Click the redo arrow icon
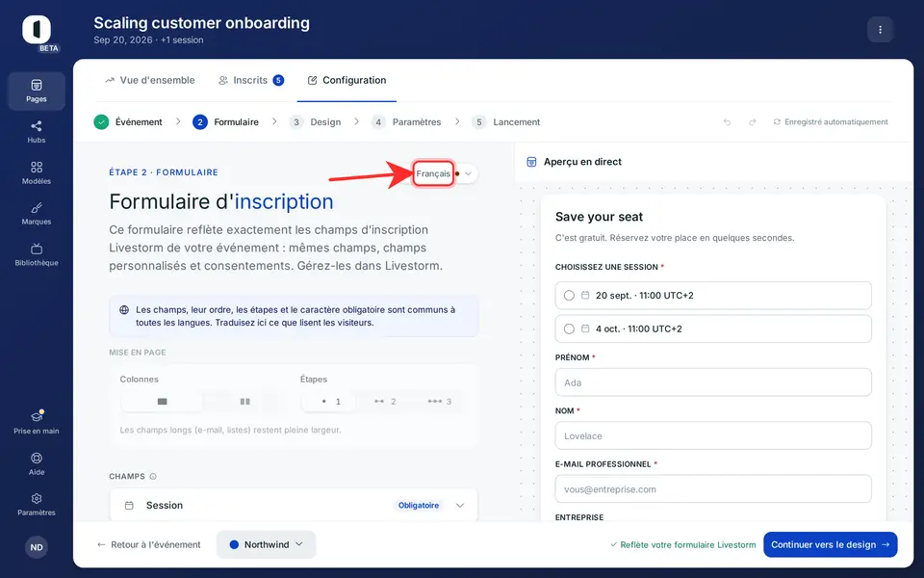The height and width of the screenshot is (578, 924). 753,122
